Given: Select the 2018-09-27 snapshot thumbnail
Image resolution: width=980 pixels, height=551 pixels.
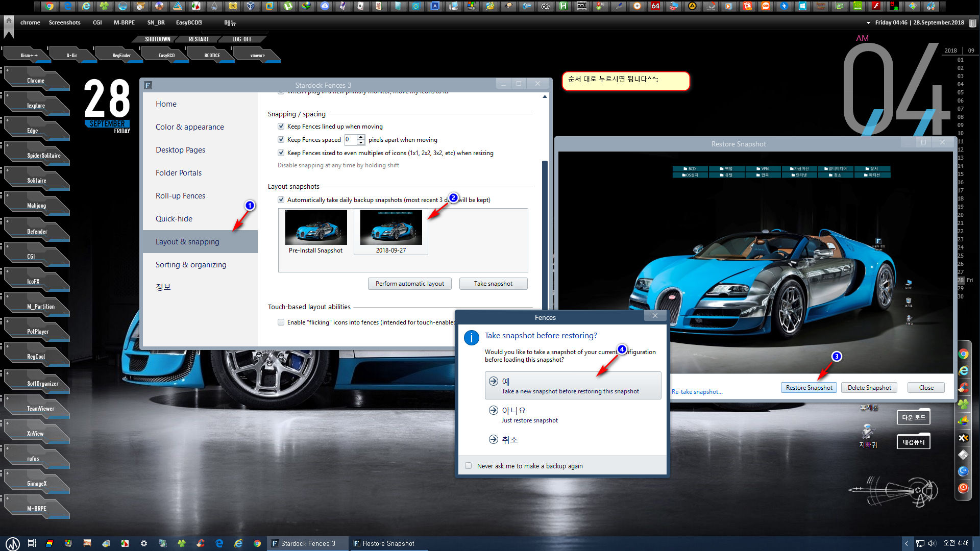Looking at the screenshot, I should (x=391, y=232).
